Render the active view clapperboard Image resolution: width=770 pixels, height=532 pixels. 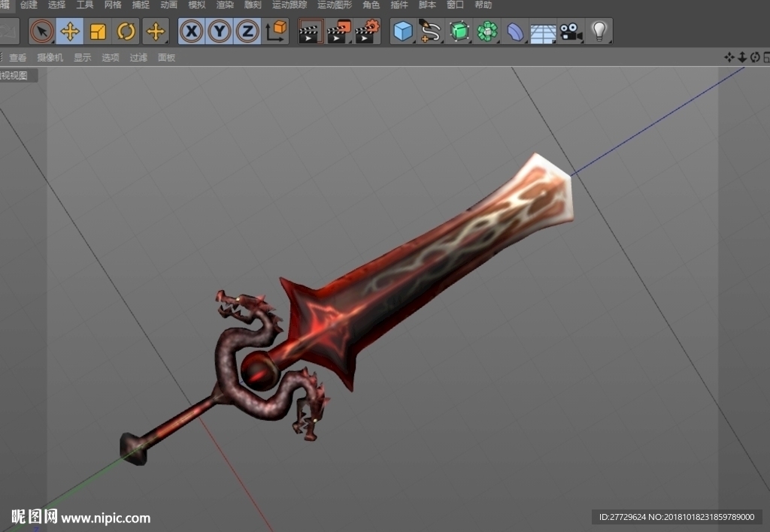(x=311, y=32)
